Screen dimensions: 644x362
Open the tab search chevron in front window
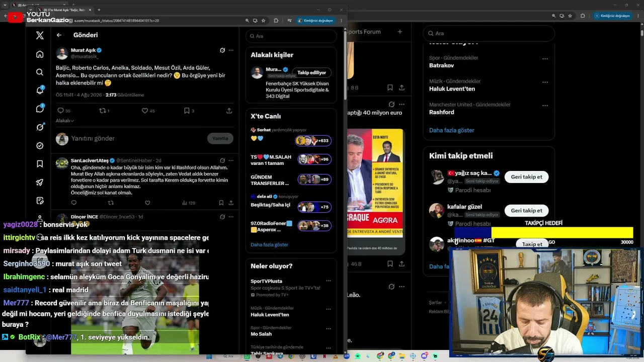pyautogui.click(x=30, y=10)
